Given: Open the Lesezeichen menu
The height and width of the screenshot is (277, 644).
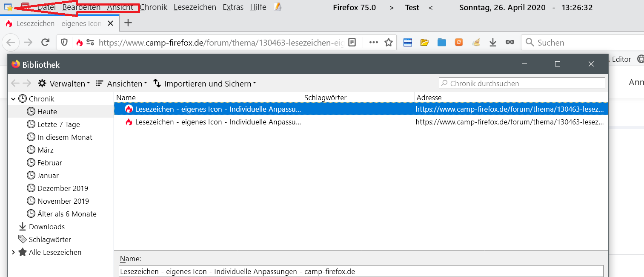Looking at the screenshot, I should point(195,7).
